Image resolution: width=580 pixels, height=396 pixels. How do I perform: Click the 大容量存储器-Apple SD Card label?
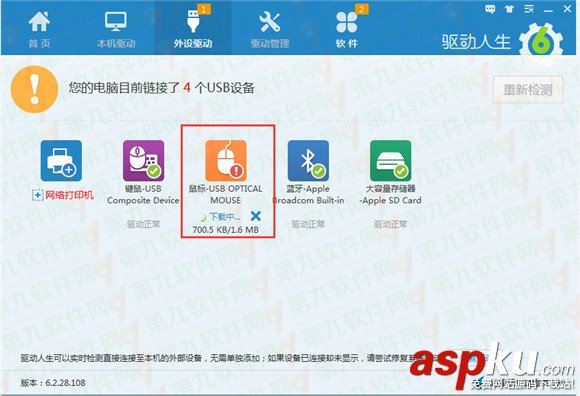(390, 194)
